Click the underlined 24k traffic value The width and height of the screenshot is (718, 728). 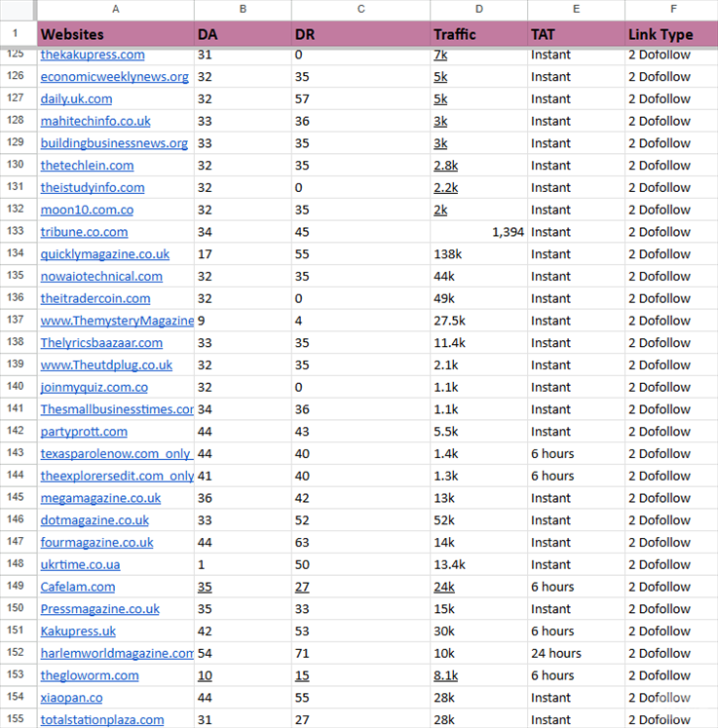tap(444, 587)
